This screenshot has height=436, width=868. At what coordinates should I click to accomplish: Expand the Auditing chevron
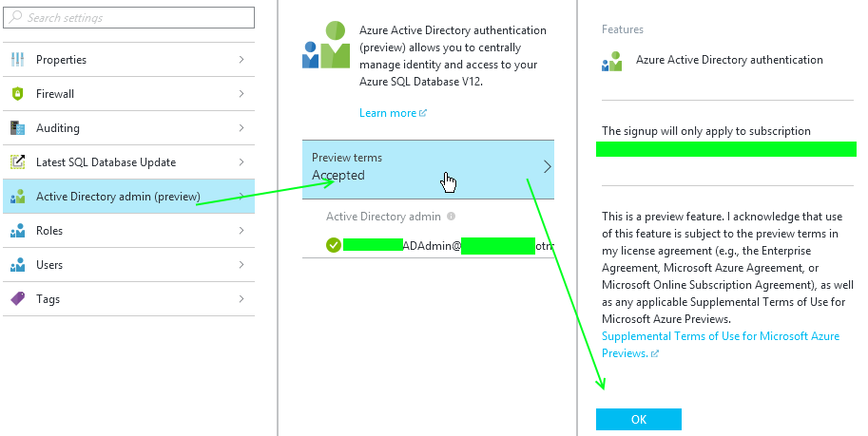[241, 128]
